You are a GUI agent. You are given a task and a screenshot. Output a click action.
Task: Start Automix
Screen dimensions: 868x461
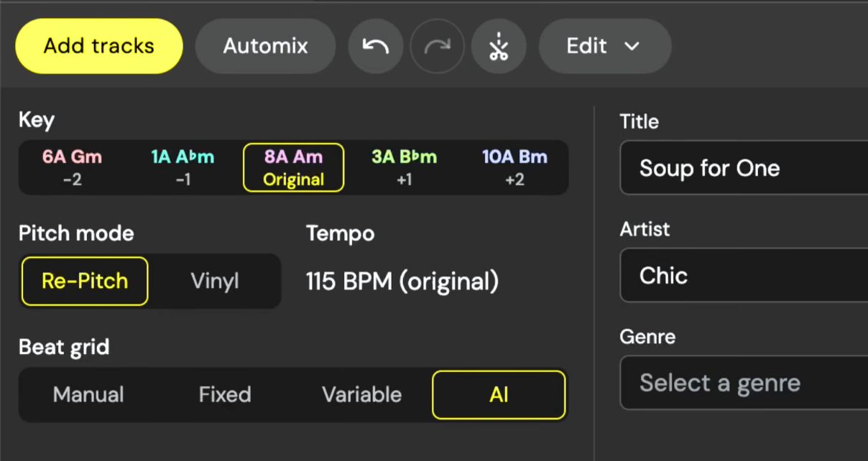(265, 46)
